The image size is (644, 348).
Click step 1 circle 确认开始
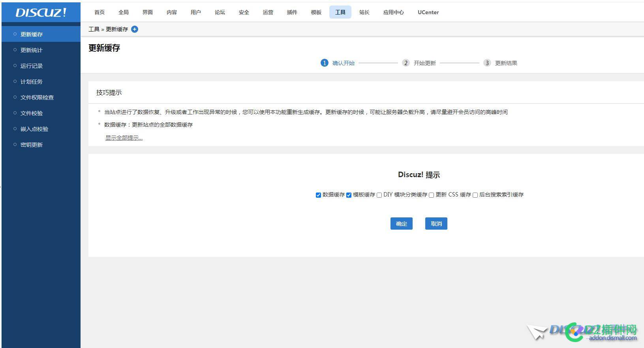325,63
